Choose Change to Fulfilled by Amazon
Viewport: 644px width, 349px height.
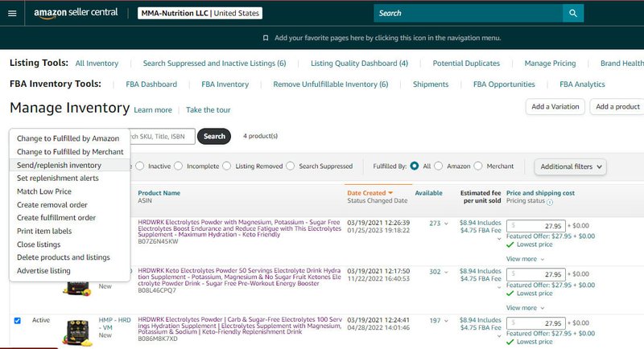[x=68, y=138]
